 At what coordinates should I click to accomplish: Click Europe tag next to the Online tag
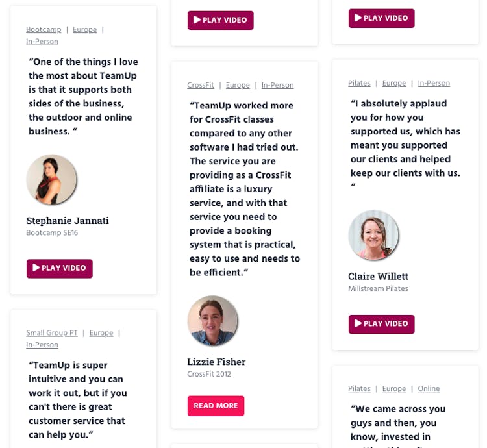pyautogui.click(x=394, y=389)
